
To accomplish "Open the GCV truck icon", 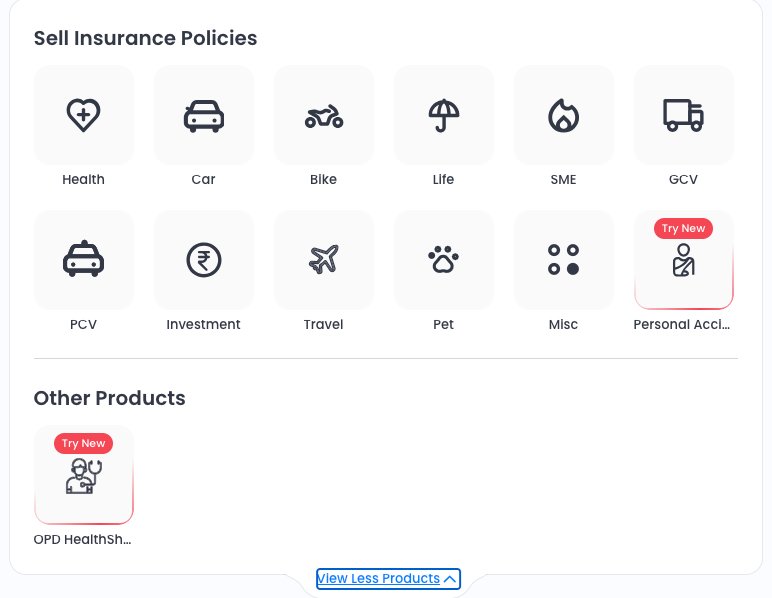I will pos(683,116).
